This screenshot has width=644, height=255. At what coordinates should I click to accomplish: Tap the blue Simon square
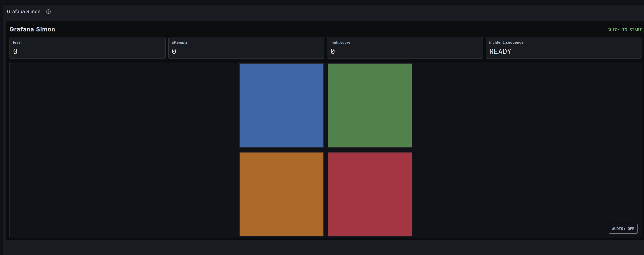[281, 105]
